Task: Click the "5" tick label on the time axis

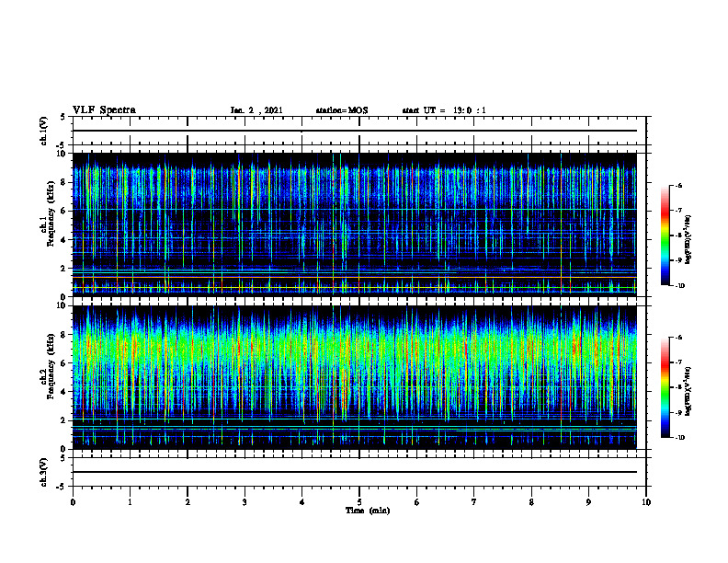Action: point(359,502)
